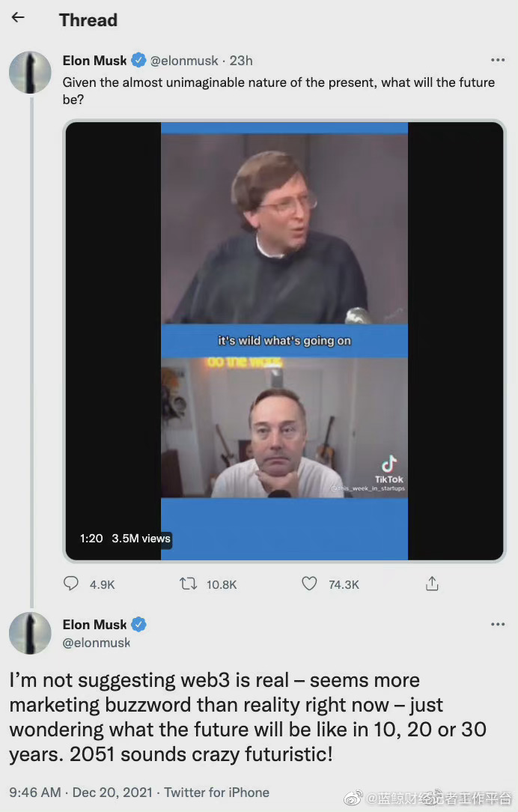Play the embedded video

pyautogui.click(x=284, y=341)
